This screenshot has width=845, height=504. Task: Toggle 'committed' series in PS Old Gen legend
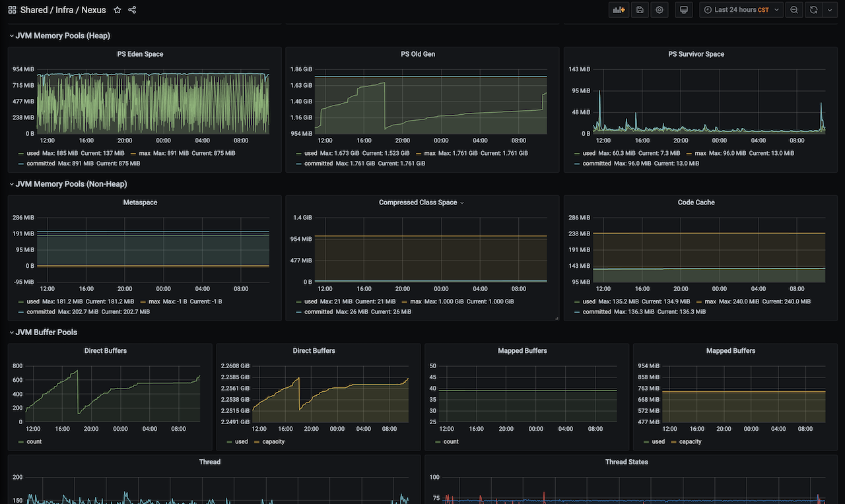pos(318,164)
